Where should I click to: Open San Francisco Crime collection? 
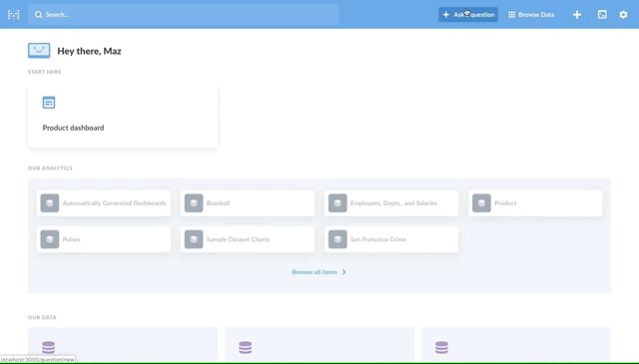391,239
